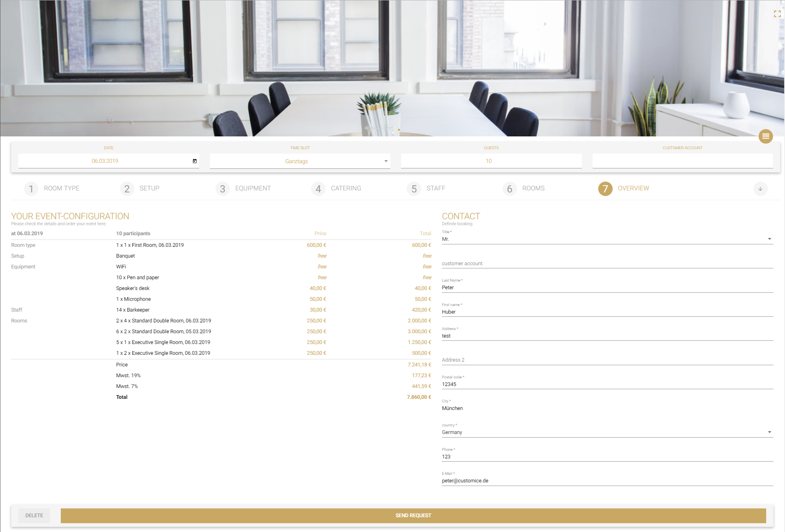Click the '10 x Pen and paper' entry
This screenshot has width=785, height=532.
click(x=138, y=278)
